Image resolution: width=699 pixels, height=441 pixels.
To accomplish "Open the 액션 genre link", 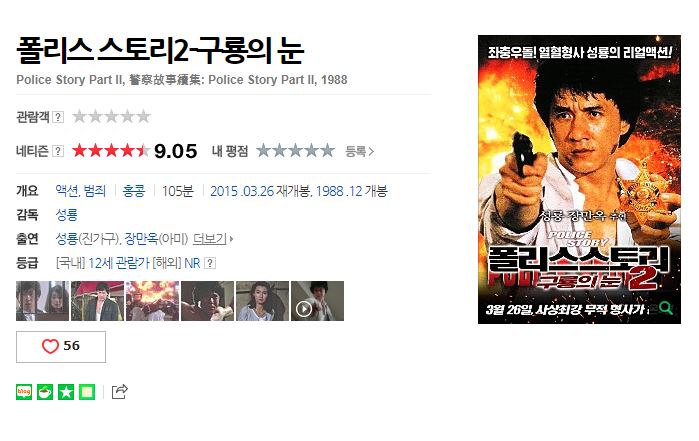I will [67, 191].
